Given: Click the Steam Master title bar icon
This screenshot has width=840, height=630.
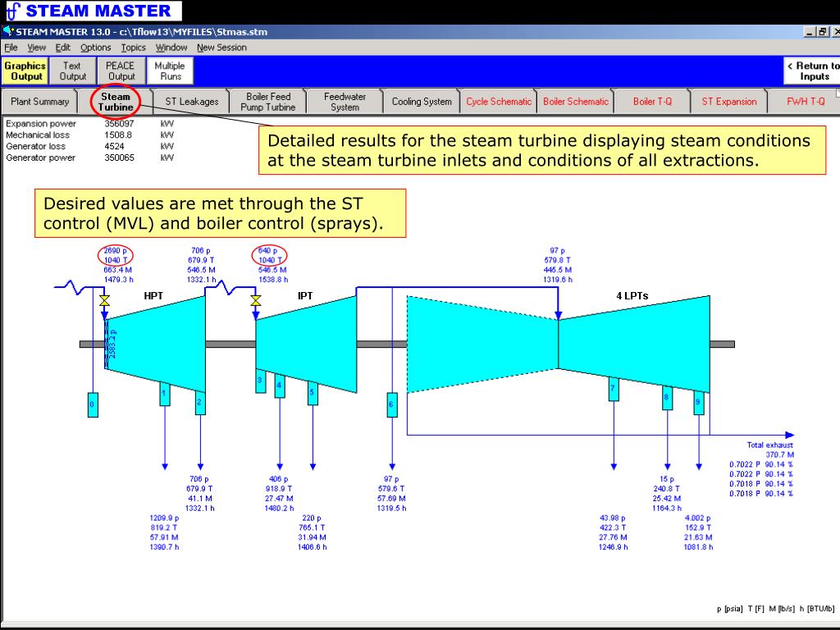Looking at the screenshot, I should (7, 31).
